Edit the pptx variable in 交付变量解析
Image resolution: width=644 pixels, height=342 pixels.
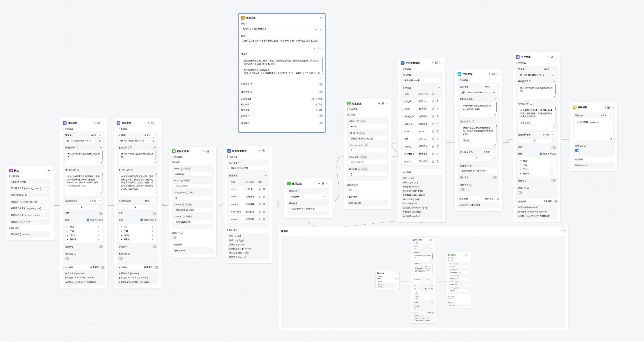[x=433, y=132]
